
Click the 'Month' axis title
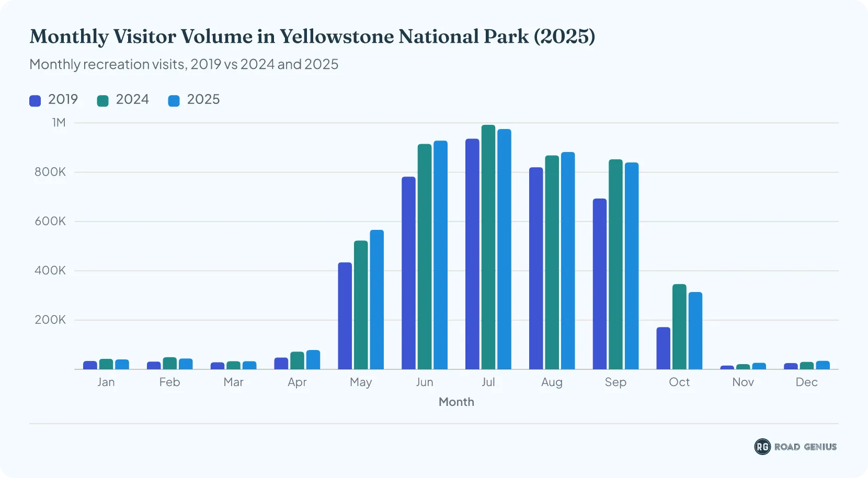pos(456,402)
